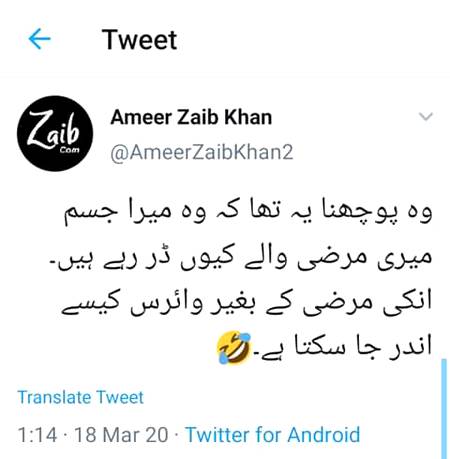The image size is (450, 459).
Task: Click the small Com text in avatar
Action: [x=69, y=150]
